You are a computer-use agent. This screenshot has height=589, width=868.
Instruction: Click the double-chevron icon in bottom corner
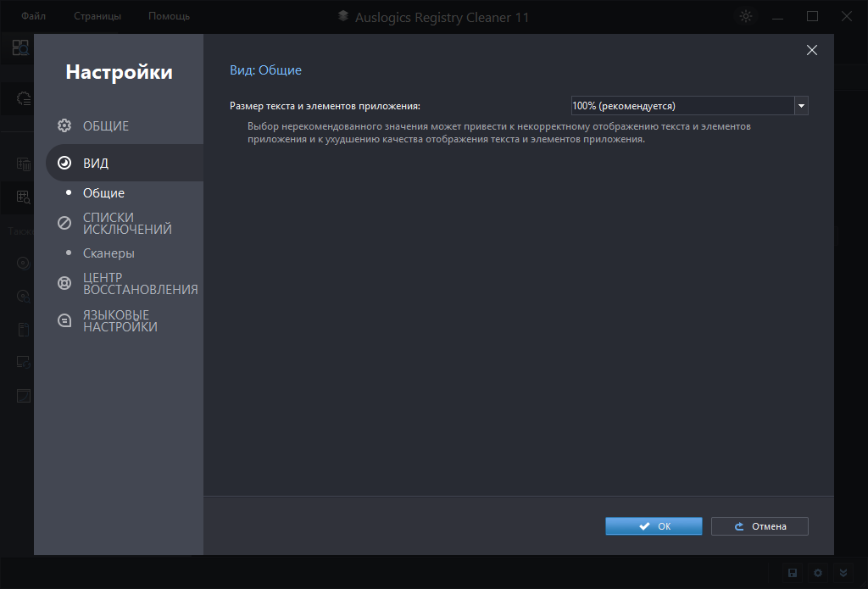843,573
